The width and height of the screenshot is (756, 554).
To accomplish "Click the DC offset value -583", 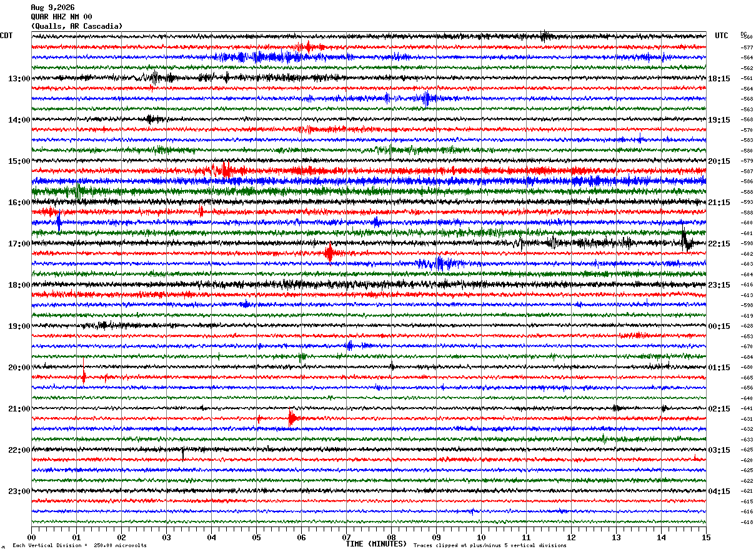I will click(747, 141).
